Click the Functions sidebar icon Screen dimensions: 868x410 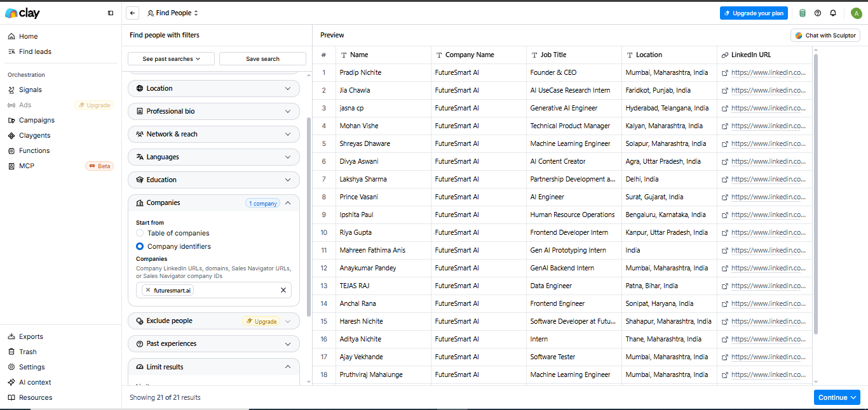pyautogui.click(x=12, y=150)
